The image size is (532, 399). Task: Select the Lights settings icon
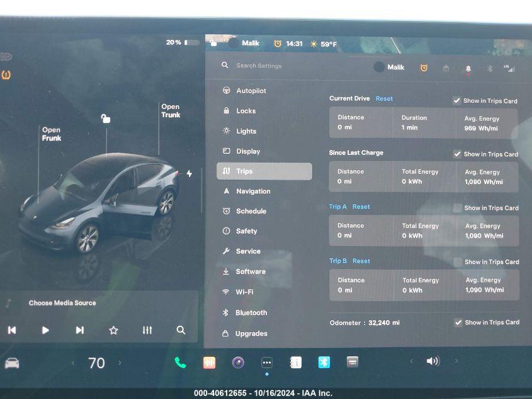[225, 130]
